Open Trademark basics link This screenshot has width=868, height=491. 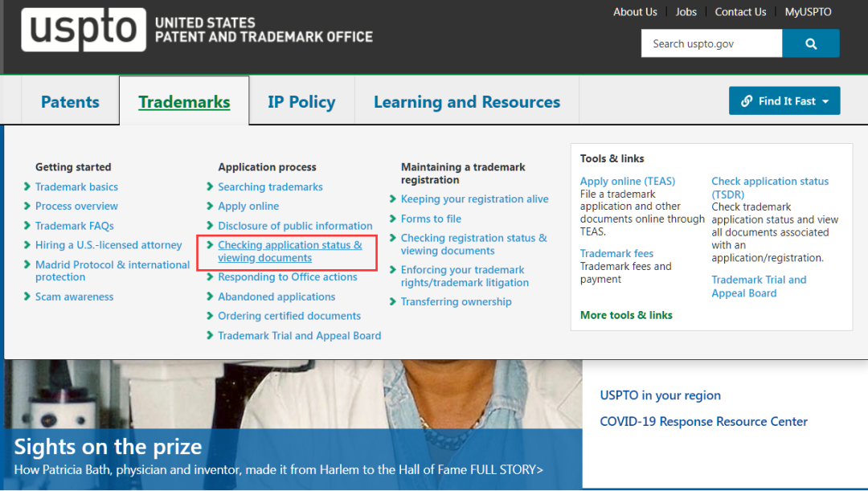pos(76,187)
